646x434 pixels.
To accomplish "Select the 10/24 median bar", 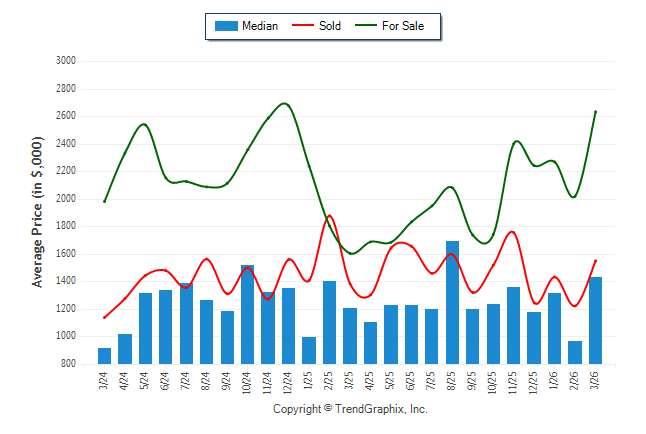I will [x=247, y=314].
